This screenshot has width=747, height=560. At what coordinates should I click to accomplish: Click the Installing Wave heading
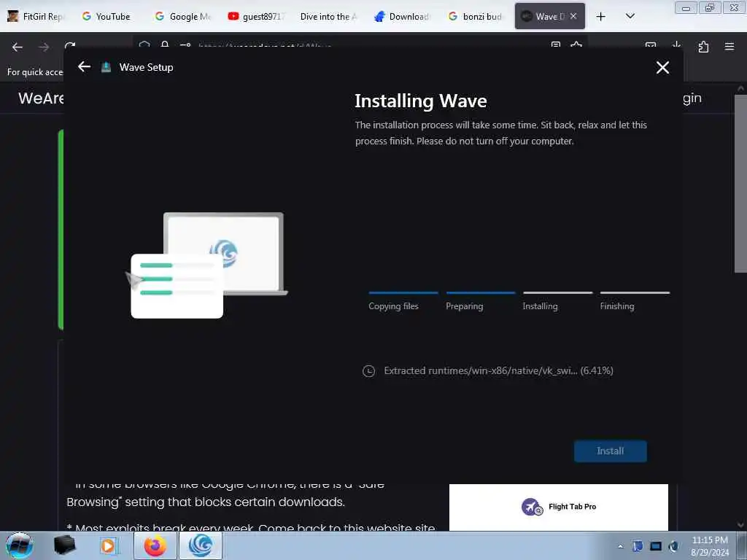[421, 101]
